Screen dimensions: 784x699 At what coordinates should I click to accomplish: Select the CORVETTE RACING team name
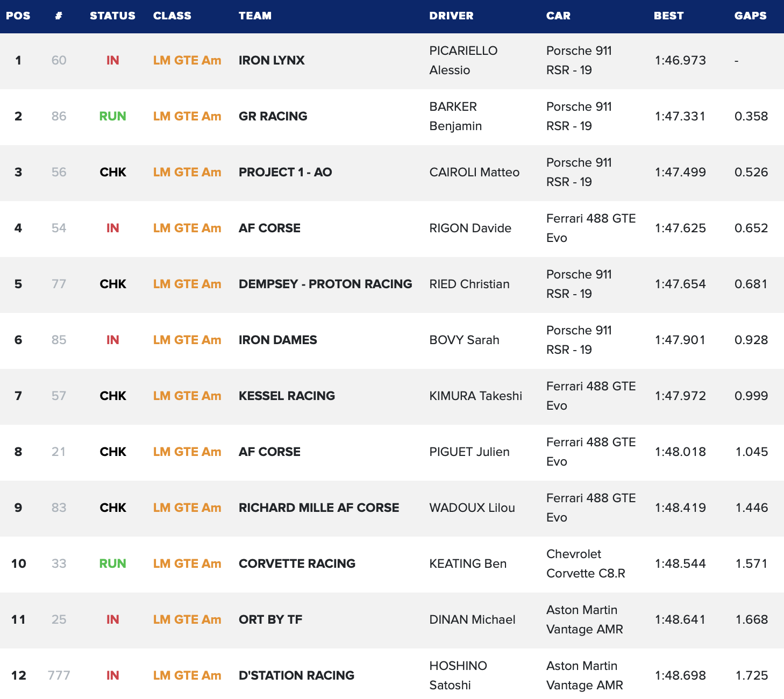(297, 564)
